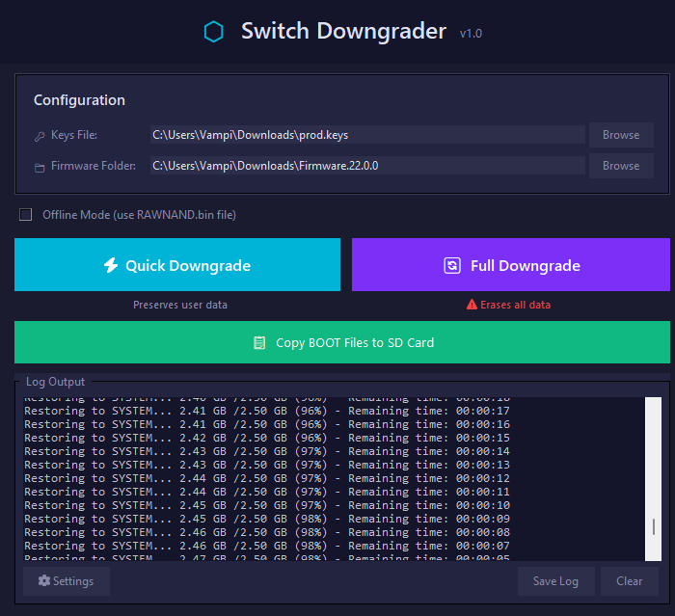
Task: Enable Offline Mode checkbox
Action: click(x=25, y=214)
